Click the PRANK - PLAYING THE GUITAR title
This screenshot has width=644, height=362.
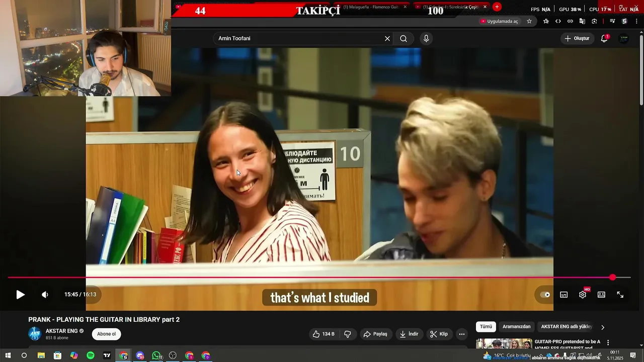coord(104,320)
